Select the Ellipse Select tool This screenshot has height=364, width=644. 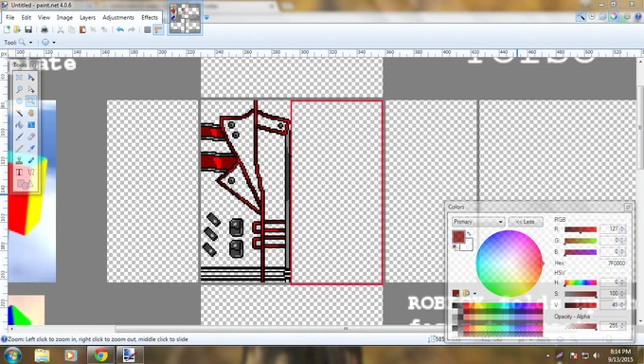point(19,100)
